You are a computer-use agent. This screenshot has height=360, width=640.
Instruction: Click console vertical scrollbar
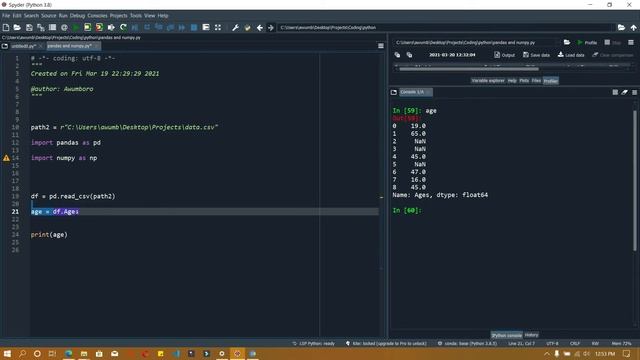coord(635,180)
